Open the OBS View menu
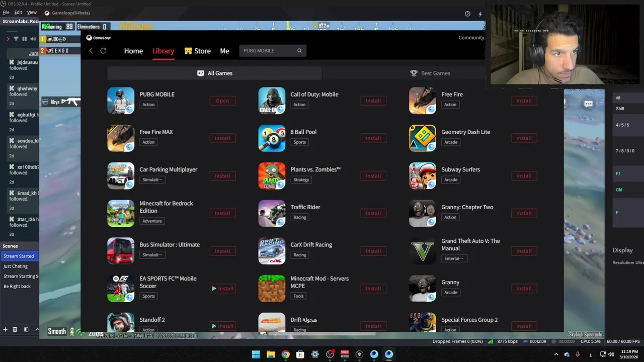This screenshot has width=644, height=362. coord(32,12)
